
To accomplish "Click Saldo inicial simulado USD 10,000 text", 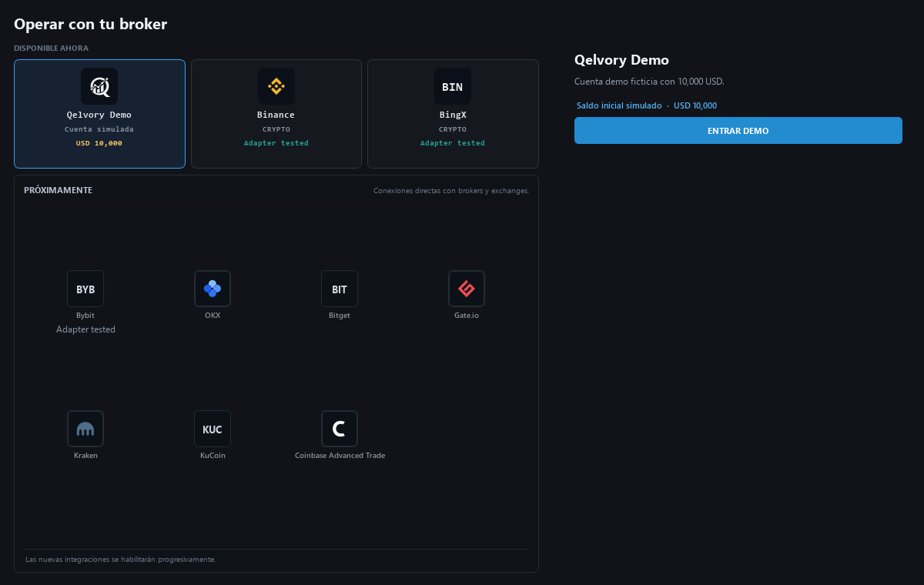I will pos(647,105).
